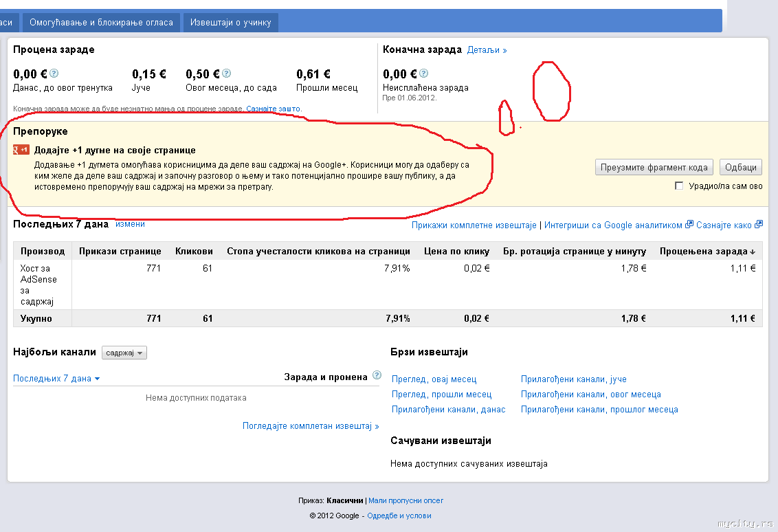Image resolution: width=778 pixels, height=532 pixels.
Task: Open Прилагођени канали, данас report
Action: click(x=449, y=410)
